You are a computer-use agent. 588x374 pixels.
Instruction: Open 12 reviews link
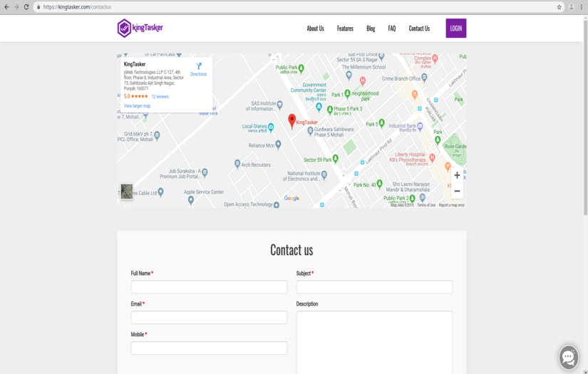tap(160, 97)
